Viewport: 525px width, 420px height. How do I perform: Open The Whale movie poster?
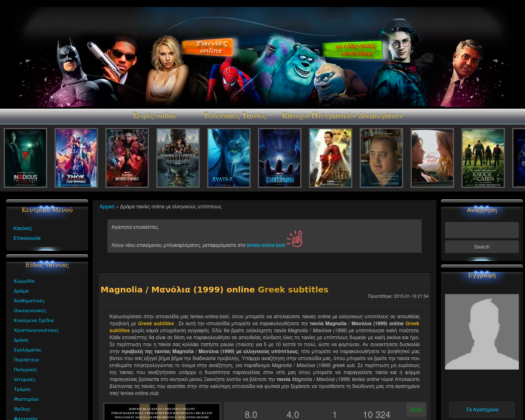[x=381, y=158]
